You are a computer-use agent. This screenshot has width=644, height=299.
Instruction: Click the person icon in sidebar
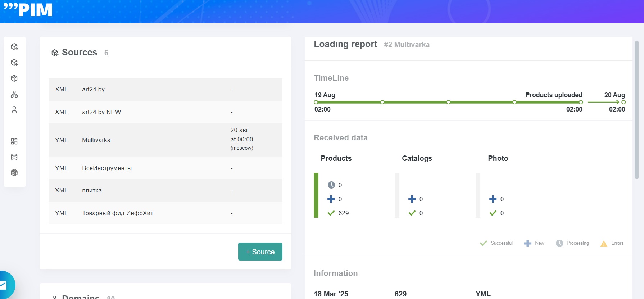tap(14, 110)
